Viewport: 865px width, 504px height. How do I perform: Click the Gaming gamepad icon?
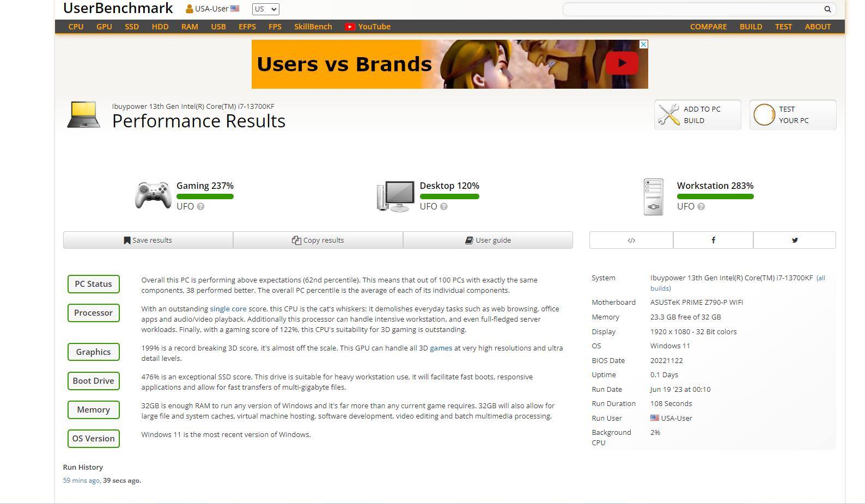tap(153, 195)
